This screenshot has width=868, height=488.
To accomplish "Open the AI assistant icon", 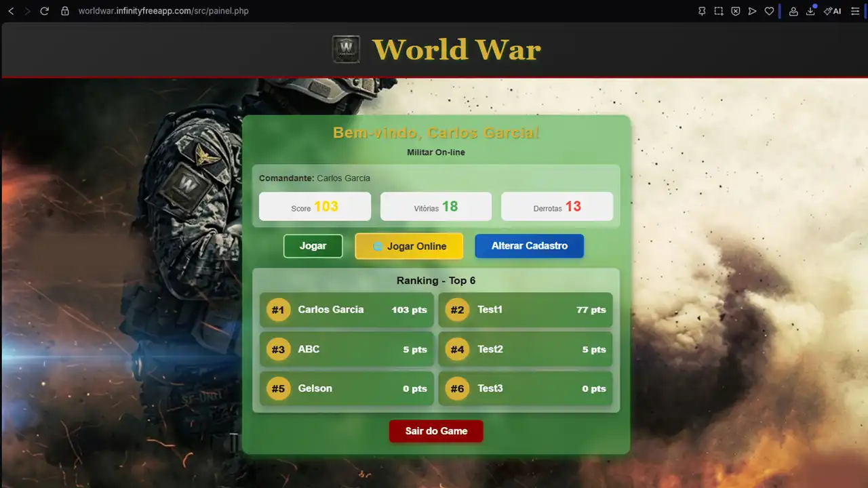I will (x=832, y=11).
